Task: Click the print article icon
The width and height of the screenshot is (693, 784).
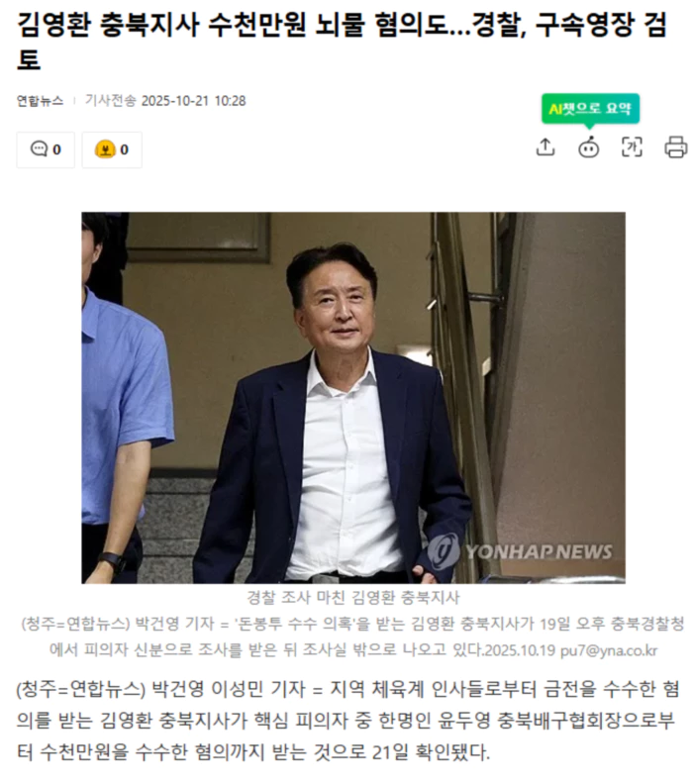Action: coord(675,147)
